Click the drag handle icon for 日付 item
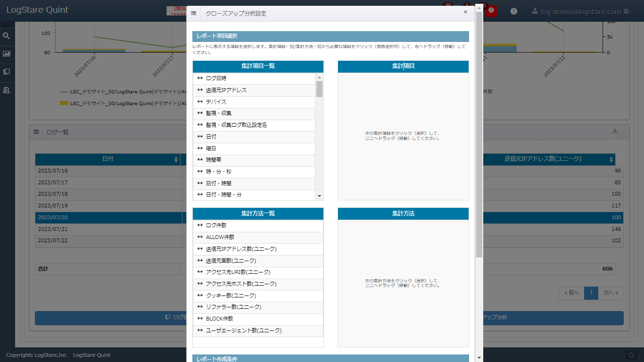 point(200,137)
